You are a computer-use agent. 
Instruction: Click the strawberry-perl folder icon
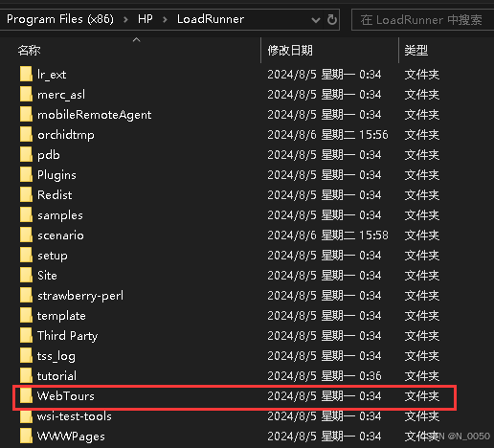pyautogui.click(x=26, y=295)
